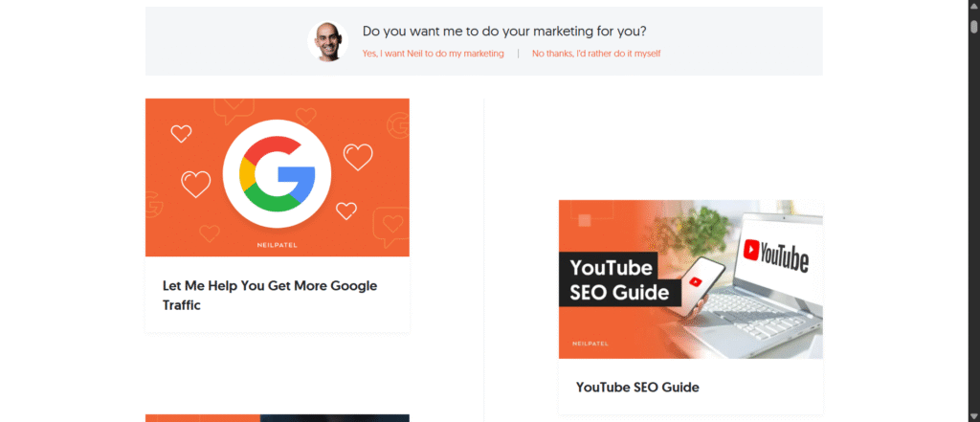Open the partially visible card thumbnail at bottom left

tap(277, 417)
